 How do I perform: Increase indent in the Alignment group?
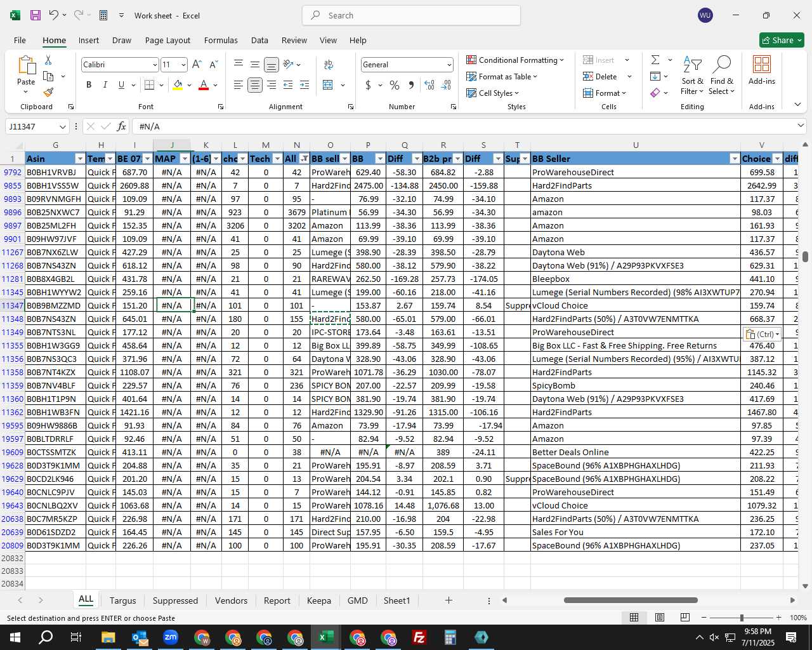tap(304, 85)
